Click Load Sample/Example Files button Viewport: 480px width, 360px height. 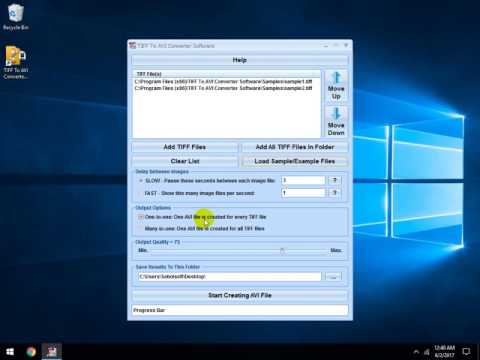pyautogui.click(x=295, y=161)
